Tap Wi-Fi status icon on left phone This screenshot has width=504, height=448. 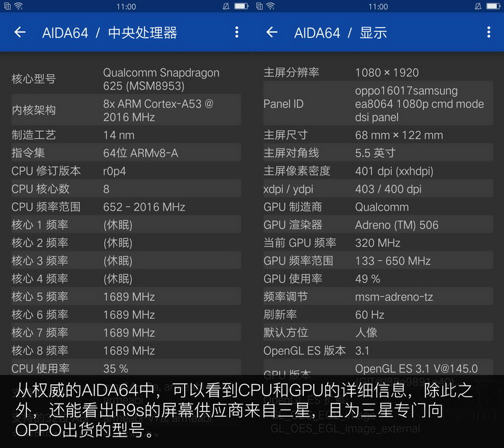[19, 6]
